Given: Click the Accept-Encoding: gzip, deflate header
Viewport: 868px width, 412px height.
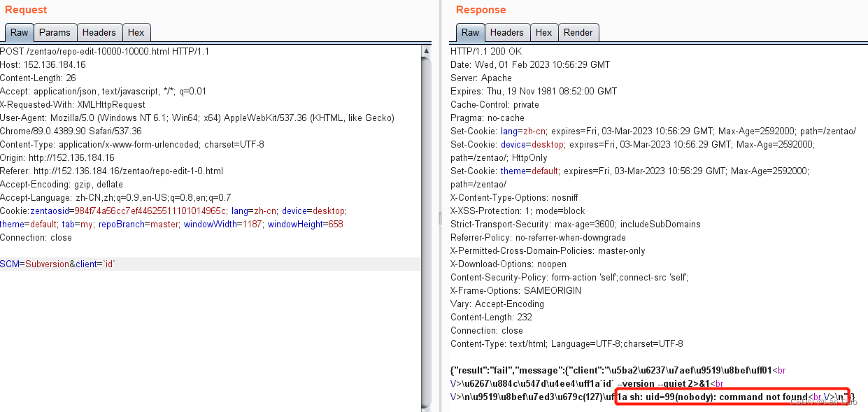Looking at the screenshot, I should click(x=62, y=185).
